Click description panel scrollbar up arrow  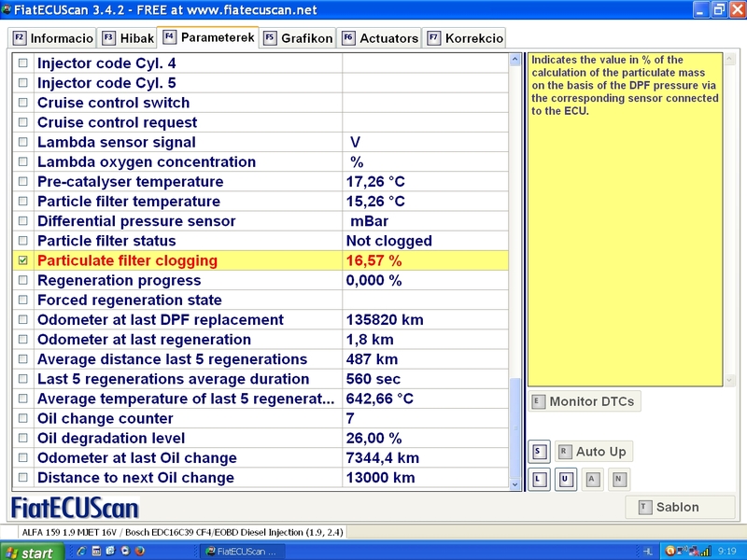click(x=729, y=60)
